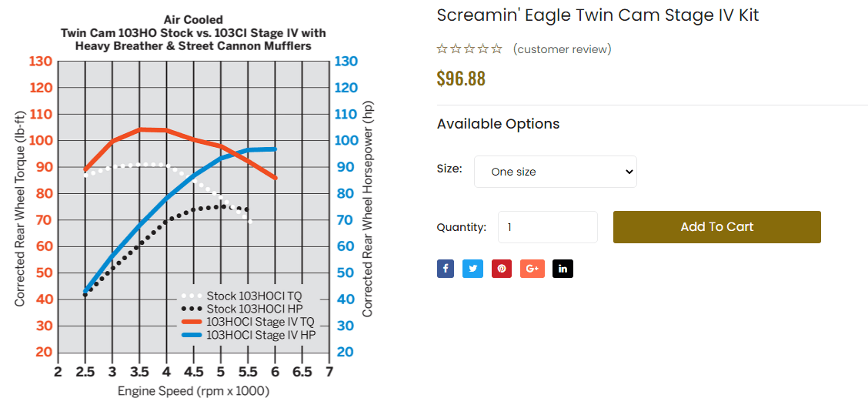Give five stars with last star

click(497, 49)
